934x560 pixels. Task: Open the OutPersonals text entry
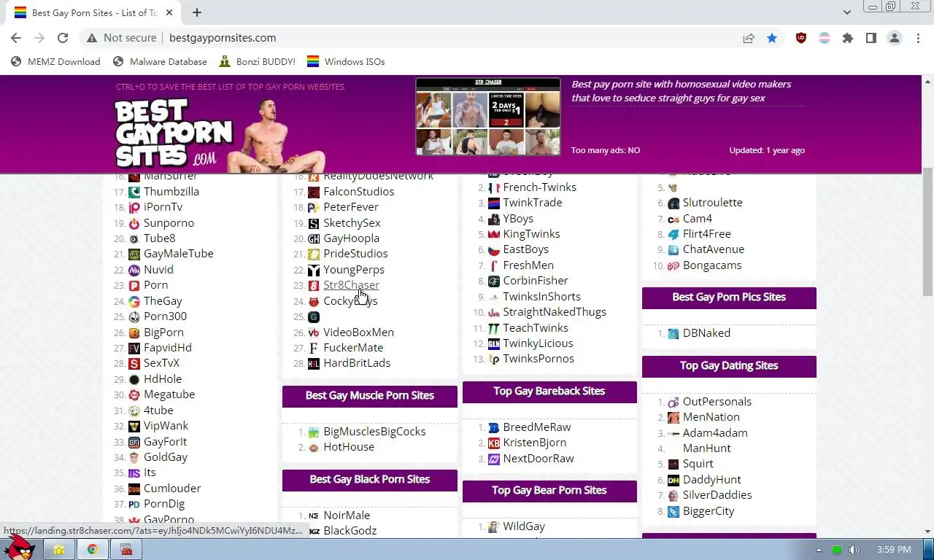(717, 402)
